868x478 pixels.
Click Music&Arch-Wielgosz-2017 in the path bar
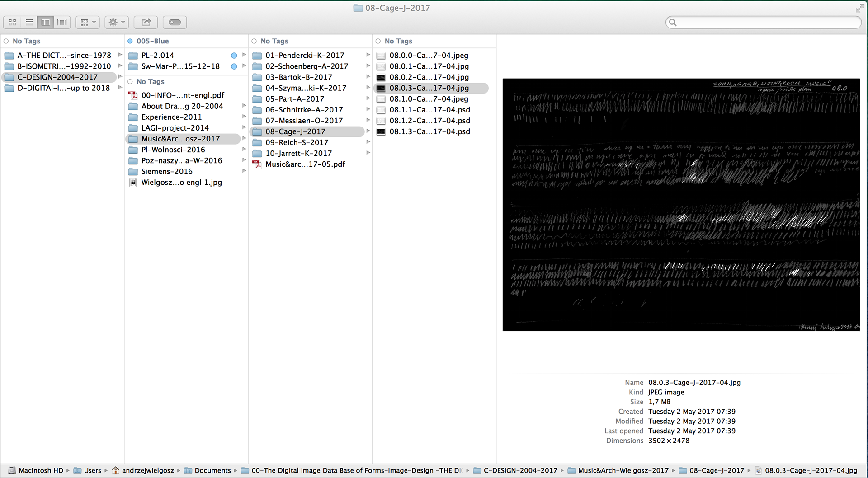[x=618, y=470]
